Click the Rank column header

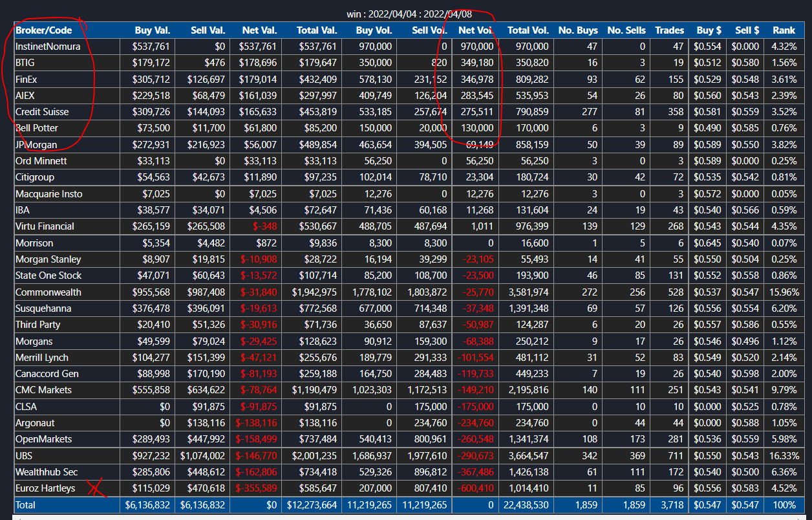pyautogui.click(x=784, y=30)
